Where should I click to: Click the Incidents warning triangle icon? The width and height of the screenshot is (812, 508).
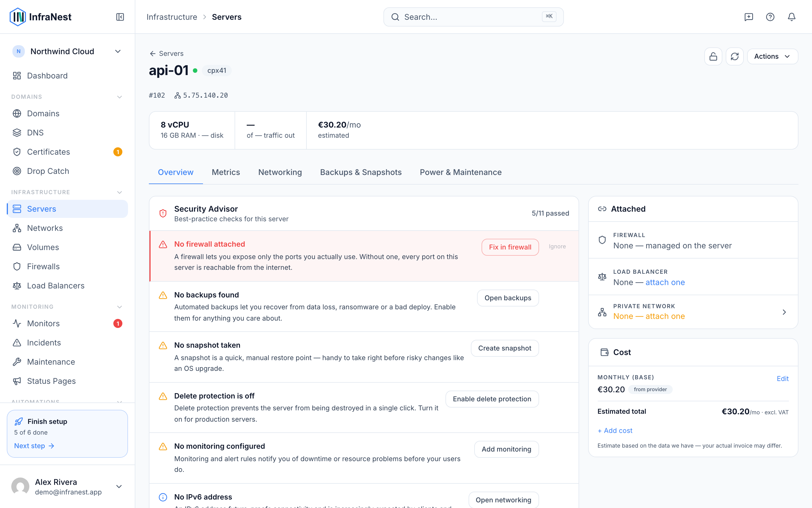(x=17, y=343)
